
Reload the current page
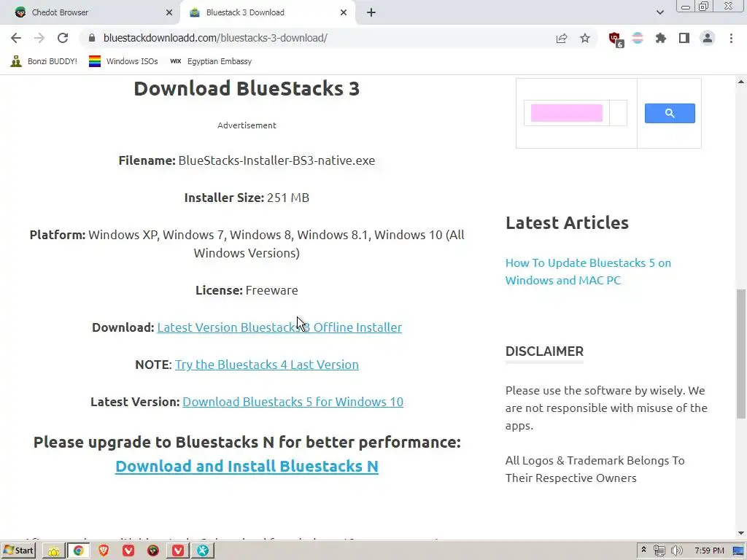click(x=63, y=38)
